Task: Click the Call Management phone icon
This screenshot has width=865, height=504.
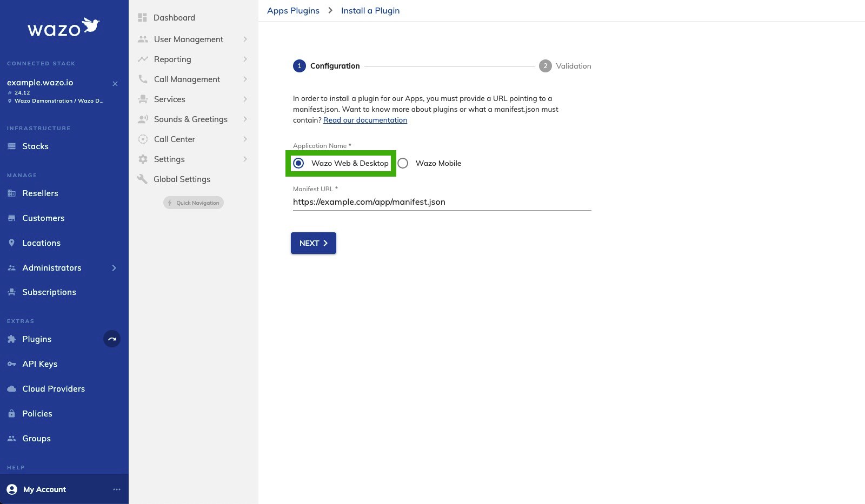Action: [143, 79]
